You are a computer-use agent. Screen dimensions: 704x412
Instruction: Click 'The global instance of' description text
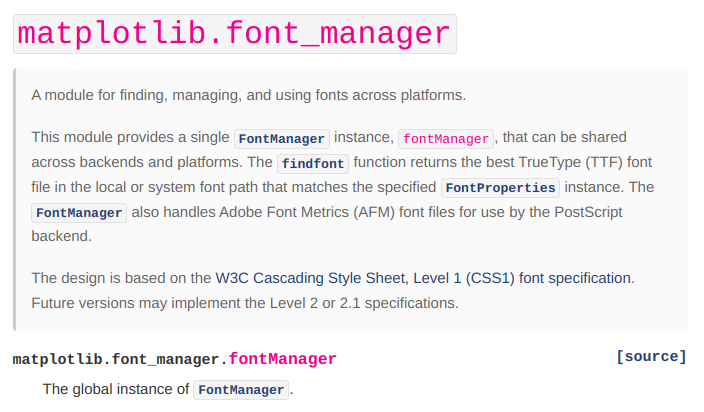click(115, 389)
